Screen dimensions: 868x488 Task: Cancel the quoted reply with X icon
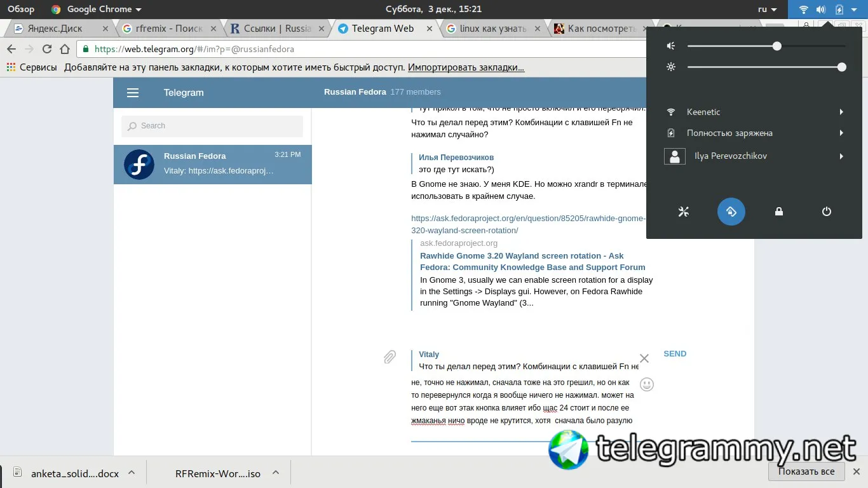pyautogui.click(x=644, y=358)
